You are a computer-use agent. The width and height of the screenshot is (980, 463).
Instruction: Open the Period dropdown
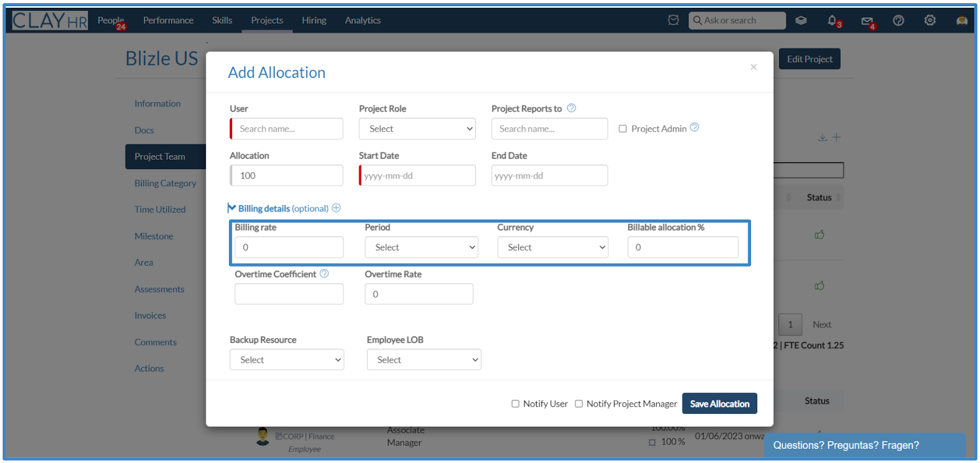coord(422,247)
